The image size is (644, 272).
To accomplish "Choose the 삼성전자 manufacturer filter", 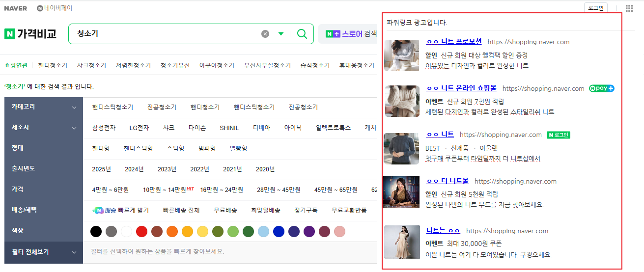I will pos(104,128).
